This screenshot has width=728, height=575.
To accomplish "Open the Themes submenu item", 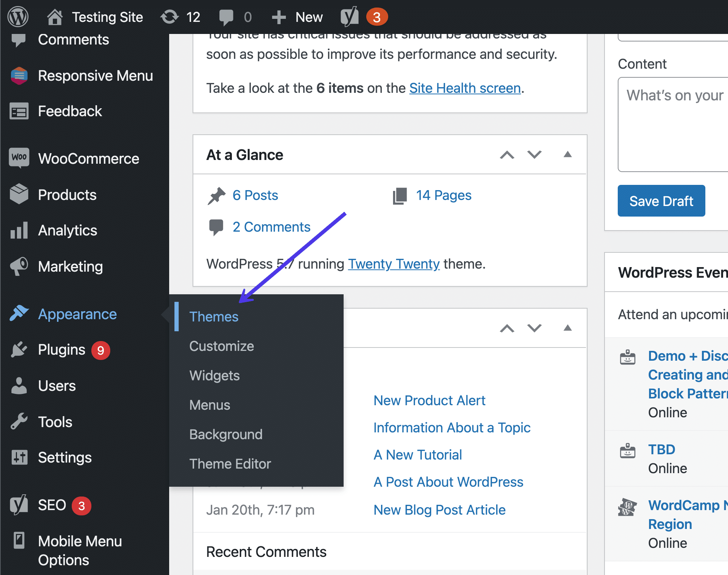I will 213,316.
